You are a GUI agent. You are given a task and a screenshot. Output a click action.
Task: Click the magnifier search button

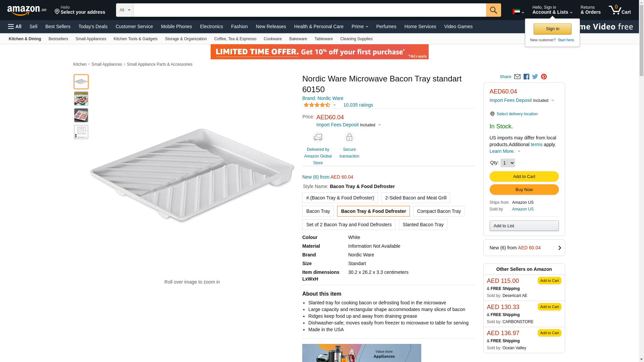(x=493, y=10)
